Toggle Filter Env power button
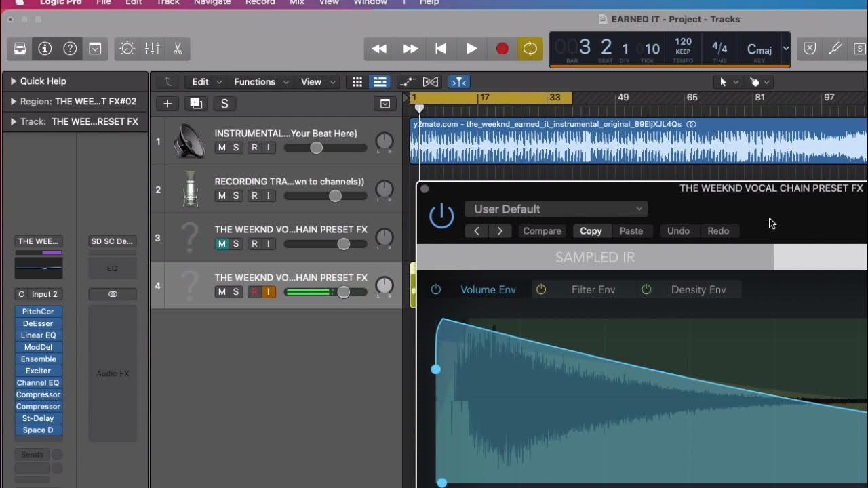 (541, 289)
